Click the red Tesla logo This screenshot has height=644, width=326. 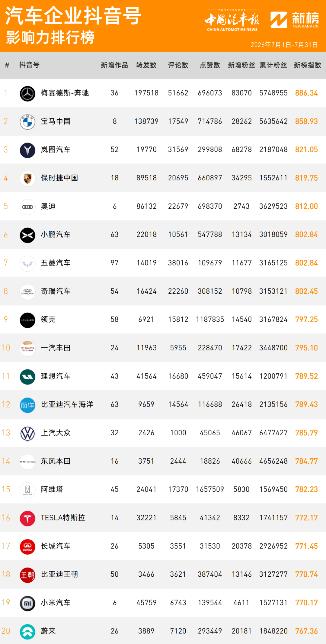tap(27, 518)
